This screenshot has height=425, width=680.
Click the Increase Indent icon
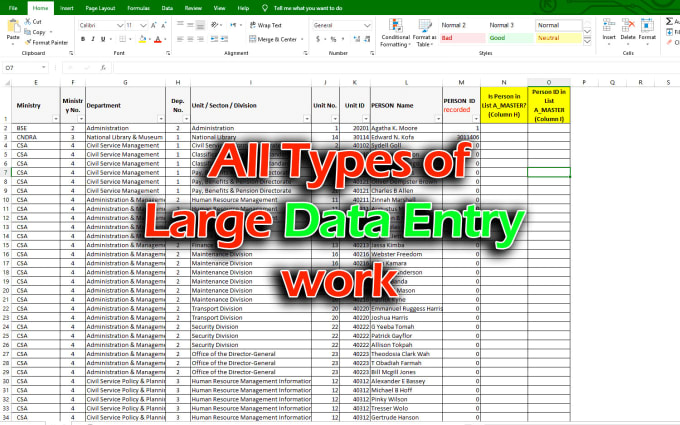tap(224, 39)
